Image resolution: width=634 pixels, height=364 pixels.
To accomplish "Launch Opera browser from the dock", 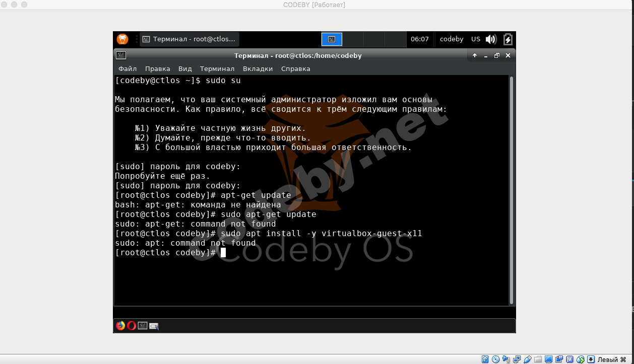I will click(132, 326).
